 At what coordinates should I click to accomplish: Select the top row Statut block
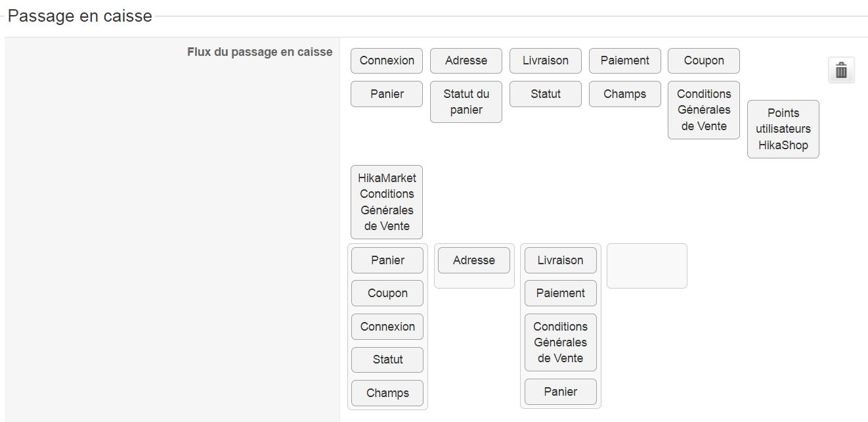[546, 94]
